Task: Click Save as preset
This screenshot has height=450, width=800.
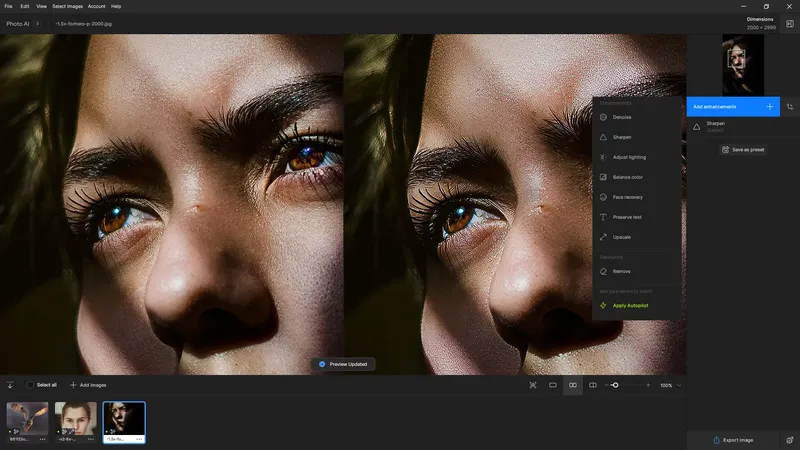Action: click(x=743, y=149)
